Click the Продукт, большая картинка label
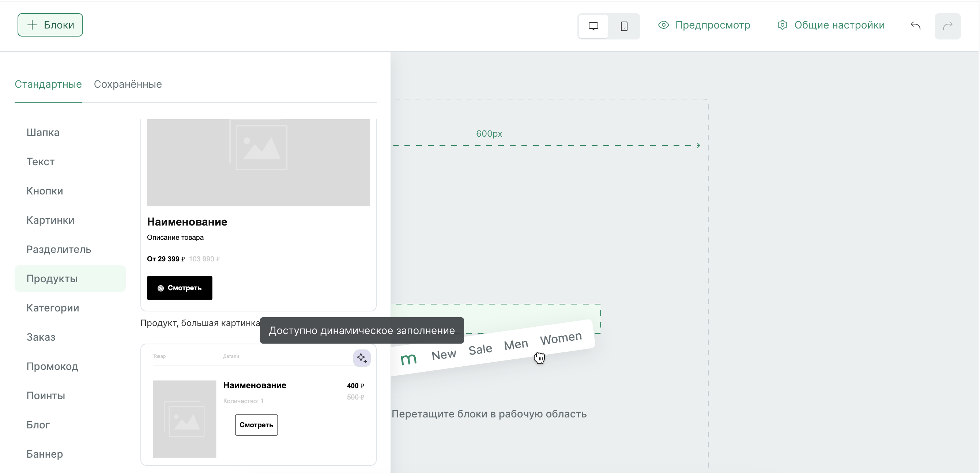 [x=200, y=323]
